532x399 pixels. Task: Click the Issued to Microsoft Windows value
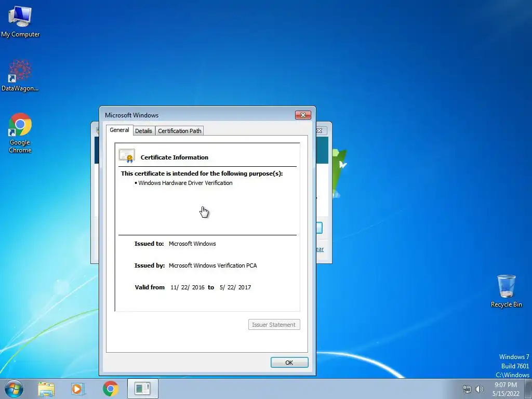[x=192, y=244]
